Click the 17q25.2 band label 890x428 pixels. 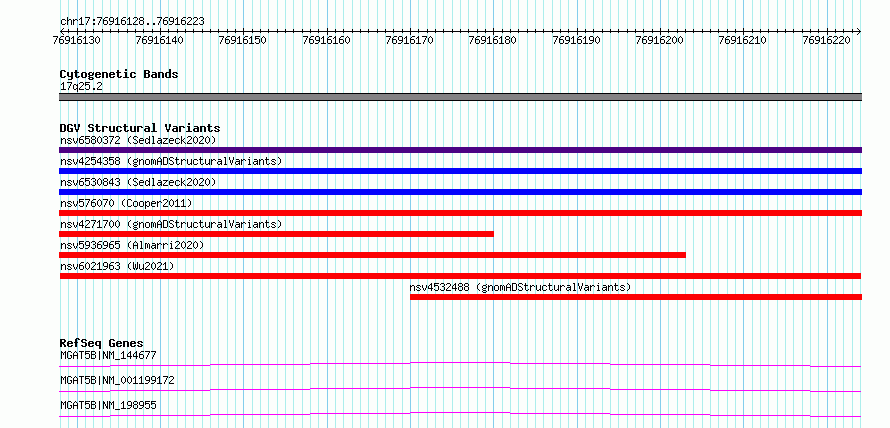[x=81, y=87]
